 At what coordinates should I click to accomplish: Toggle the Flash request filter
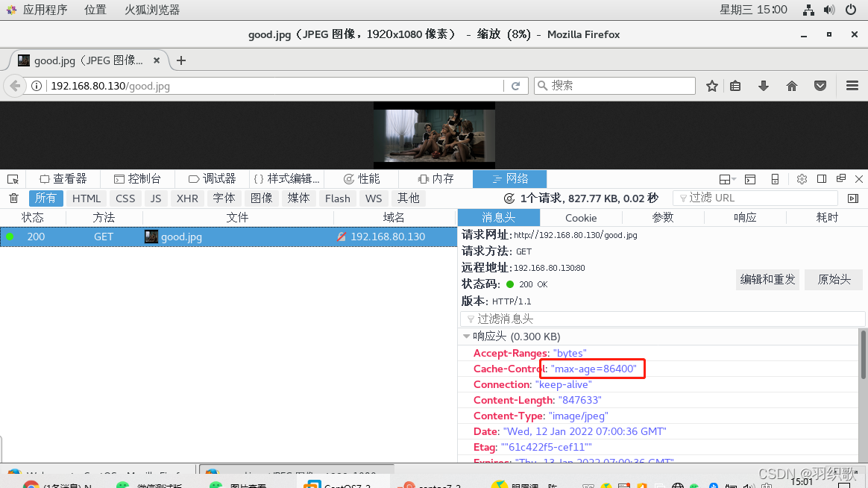click(338, 198)
